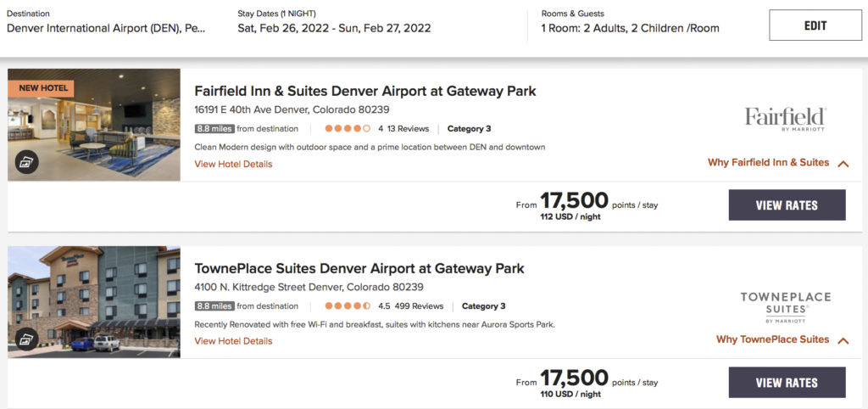Screen dimensions: 868x409
Task: Click the Fairfield by Marriott logo
Action: pyautogui.click(x=785, y=118)
